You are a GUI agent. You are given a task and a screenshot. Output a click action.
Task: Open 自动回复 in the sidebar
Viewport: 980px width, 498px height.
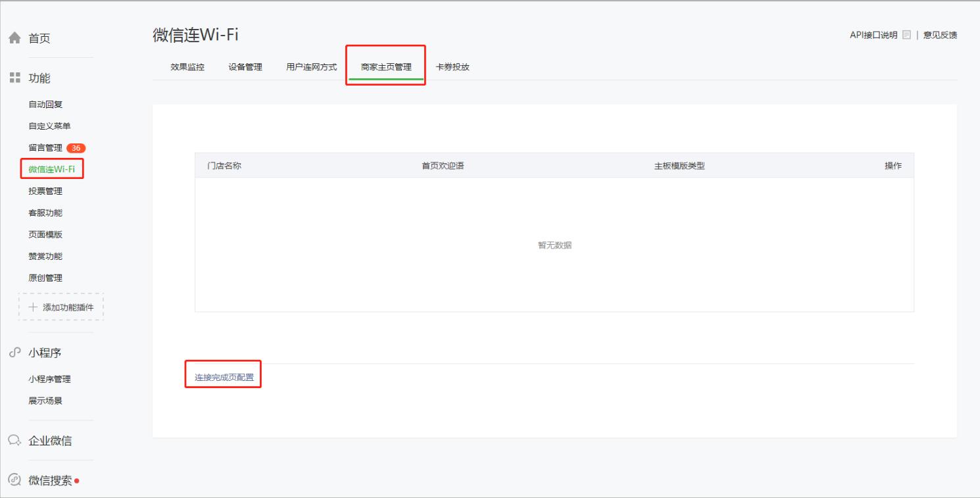pyautogui.click(x=45, y=105)
